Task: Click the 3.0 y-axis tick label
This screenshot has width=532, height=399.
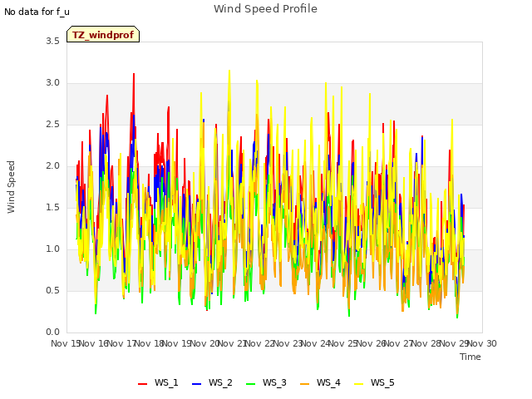Action: point(52,83)
